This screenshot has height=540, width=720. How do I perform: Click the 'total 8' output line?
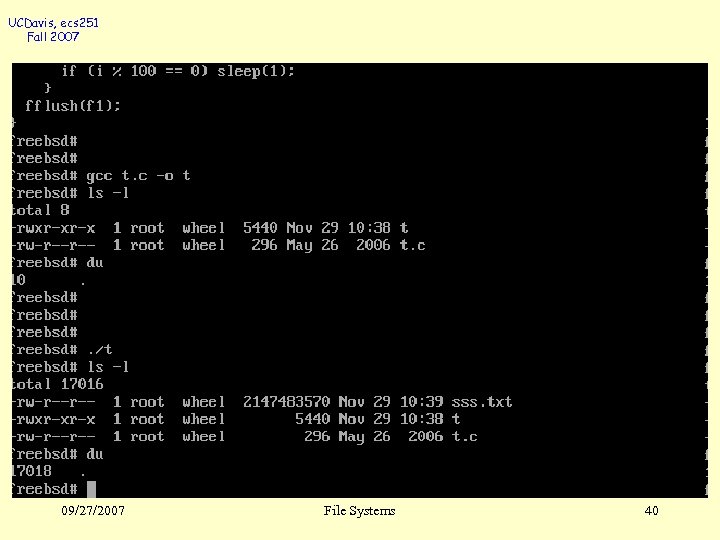click(40, 210)
